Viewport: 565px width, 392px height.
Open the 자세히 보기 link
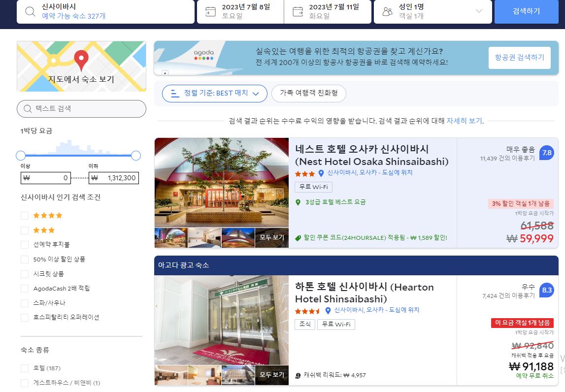coord(464,121)
